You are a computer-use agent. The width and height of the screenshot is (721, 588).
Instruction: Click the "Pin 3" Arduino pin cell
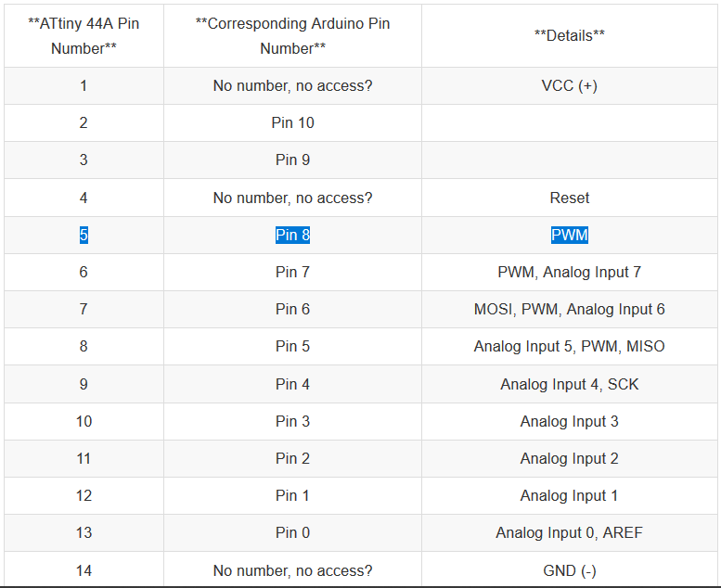(x=292, y=421)
